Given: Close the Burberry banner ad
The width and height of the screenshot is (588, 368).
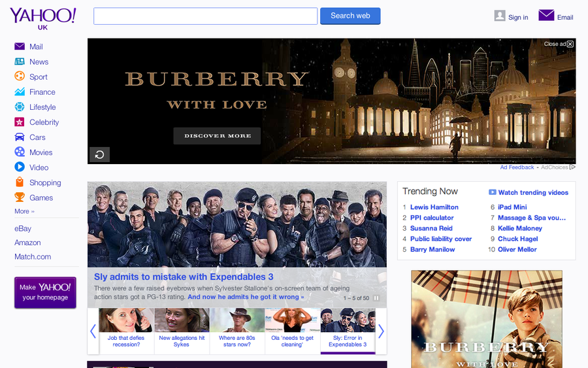Looking at the screenshot, I should [570, 44].
